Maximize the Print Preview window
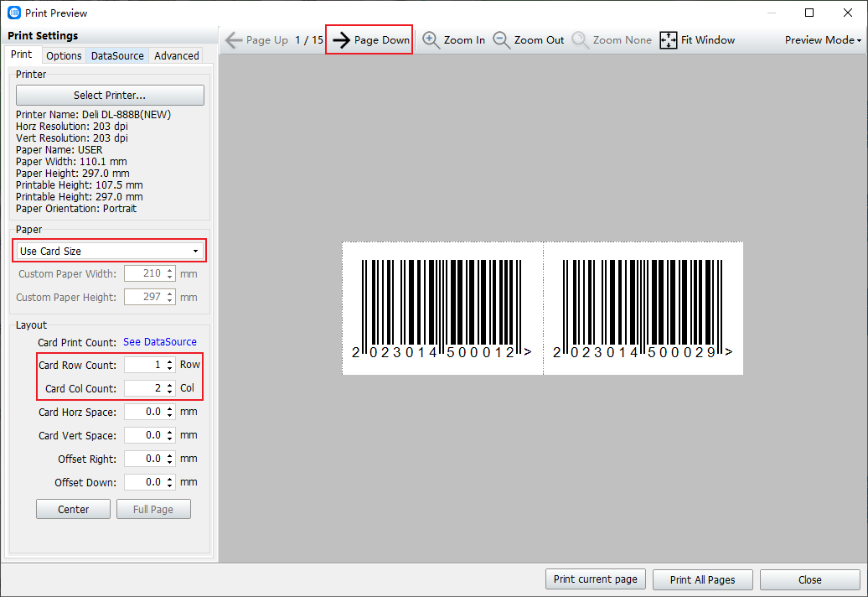The width and height of the screenshot is (868, 597). pyautogui.click(x=809, y=13)
